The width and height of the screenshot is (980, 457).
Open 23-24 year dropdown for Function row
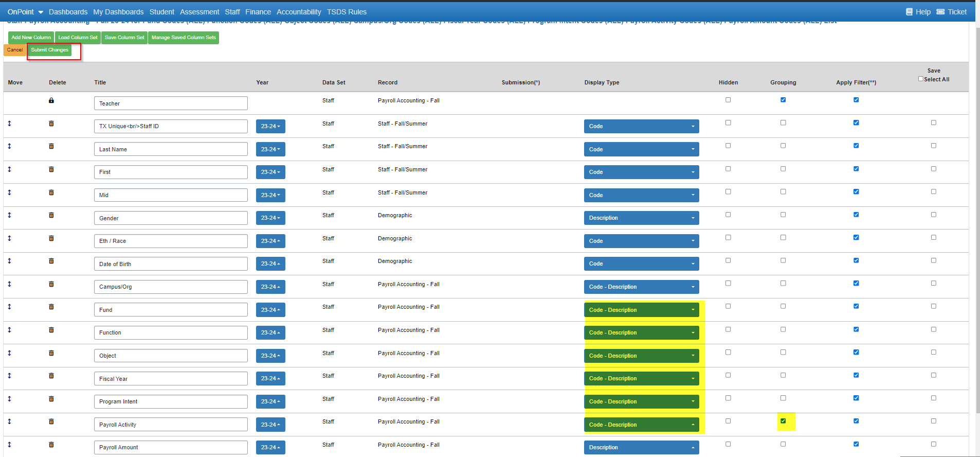(x=270, y=332)
